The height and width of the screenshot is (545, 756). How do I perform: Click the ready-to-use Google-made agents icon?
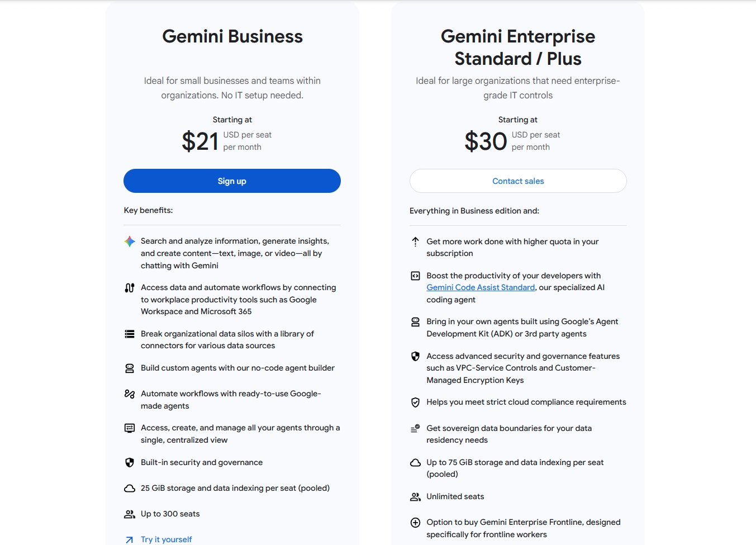tap(130, 394)
